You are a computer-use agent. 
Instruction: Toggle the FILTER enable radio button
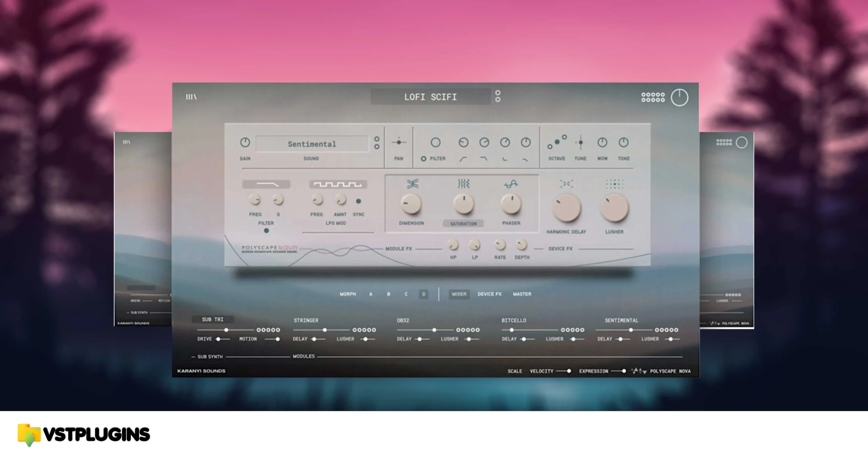[x=423, y=159]
